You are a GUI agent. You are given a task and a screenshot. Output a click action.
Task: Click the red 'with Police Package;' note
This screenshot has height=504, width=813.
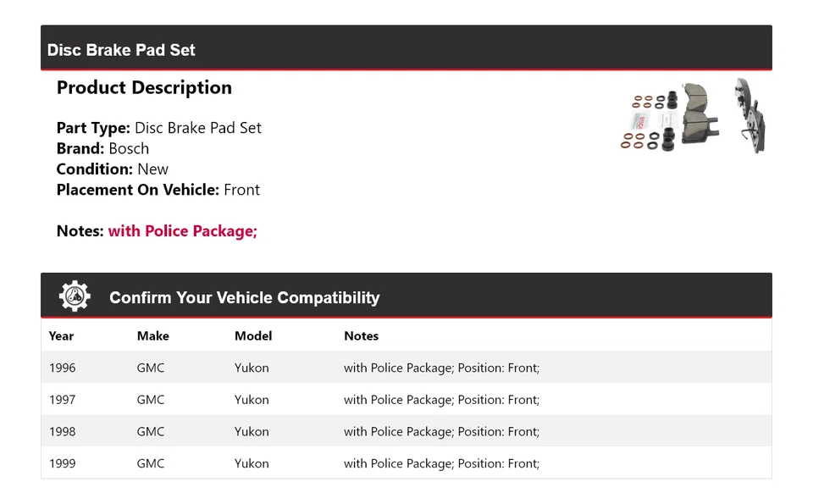tap(182, 231)
